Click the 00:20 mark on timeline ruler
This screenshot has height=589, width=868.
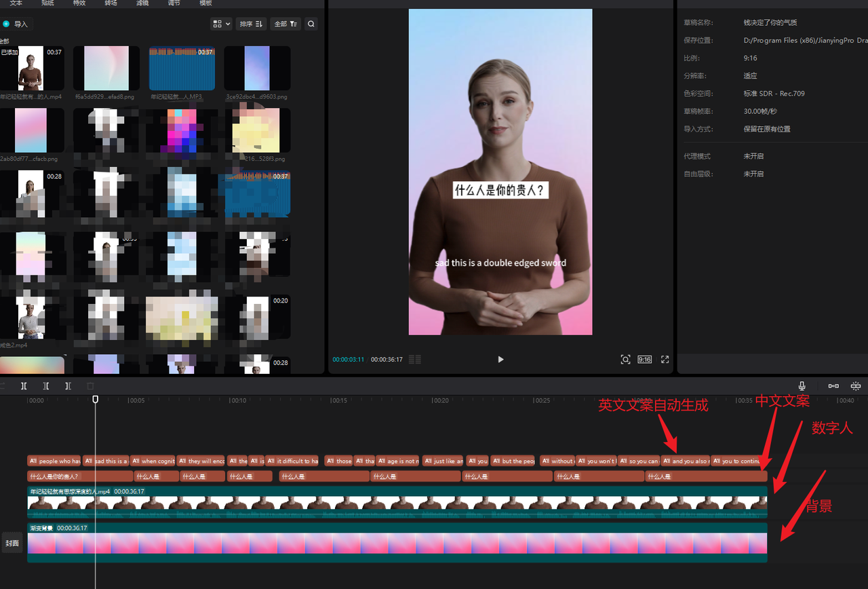441,400
